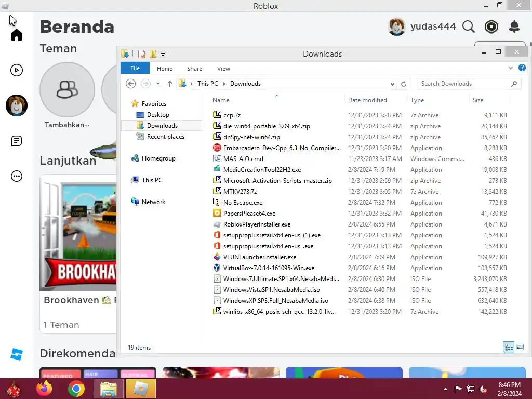Click the Add friends (Tambahkan) circle
Viewport: 532px width, 399px height.
67,89
